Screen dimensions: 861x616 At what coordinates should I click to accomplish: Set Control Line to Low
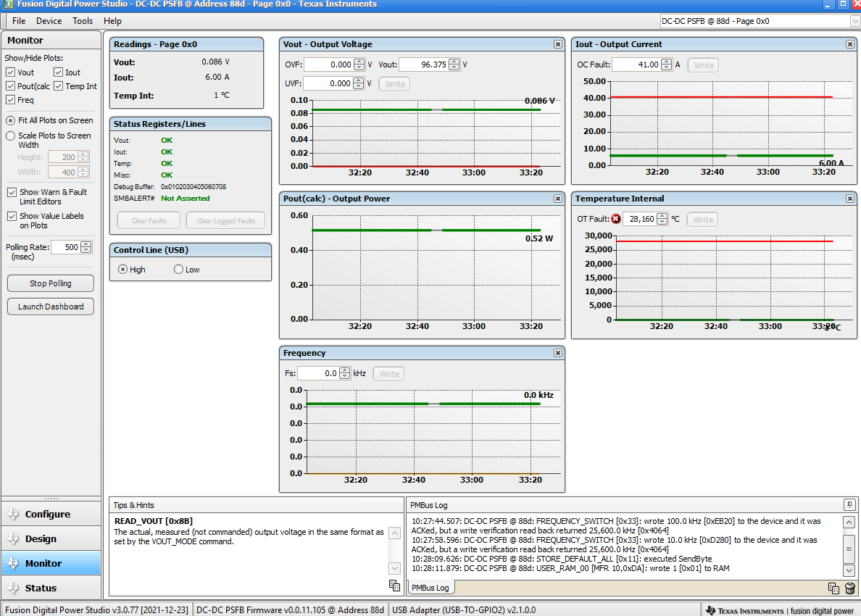178,270
